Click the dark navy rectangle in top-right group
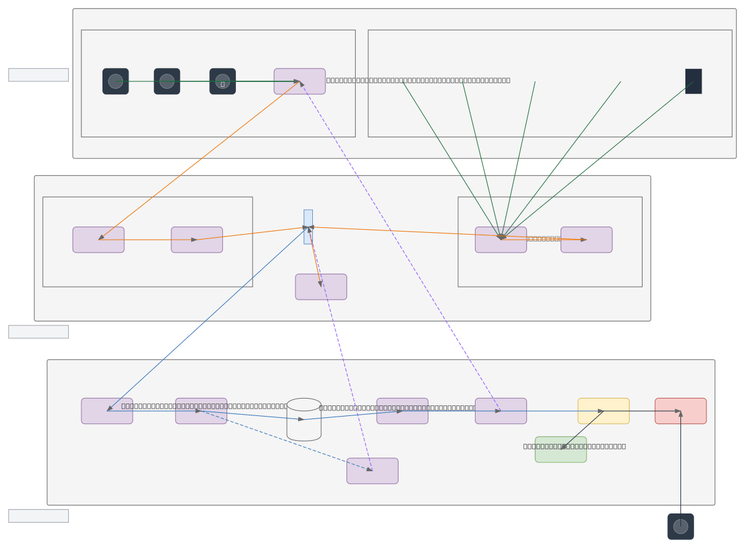745x560 pixels. pos(693,81)
